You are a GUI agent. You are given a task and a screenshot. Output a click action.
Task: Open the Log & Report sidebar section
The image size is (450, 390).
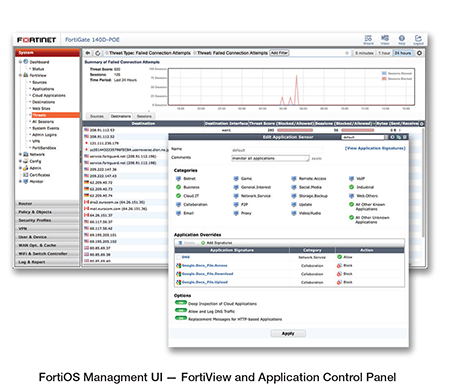pos(47,262)
